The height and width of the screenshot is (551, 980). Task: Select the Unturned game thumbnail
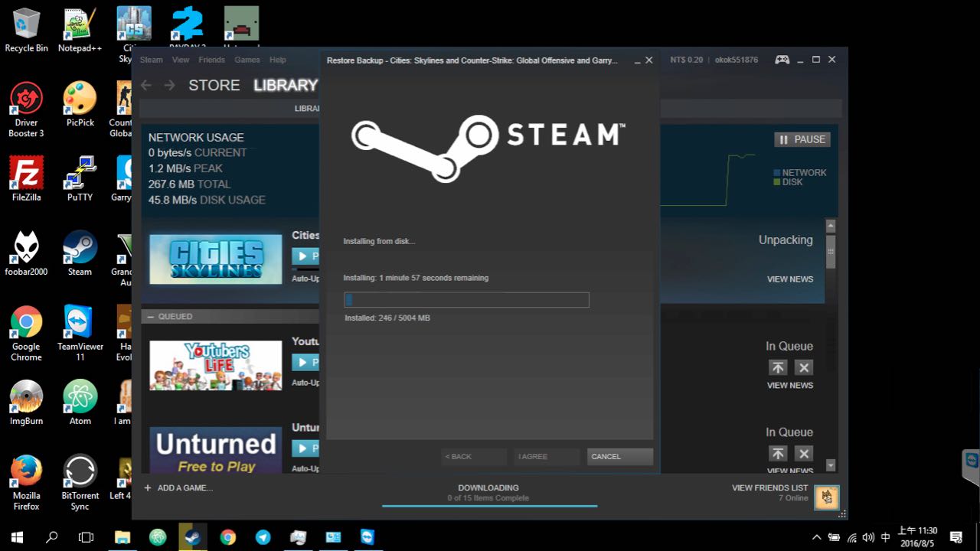click(216, 450)
